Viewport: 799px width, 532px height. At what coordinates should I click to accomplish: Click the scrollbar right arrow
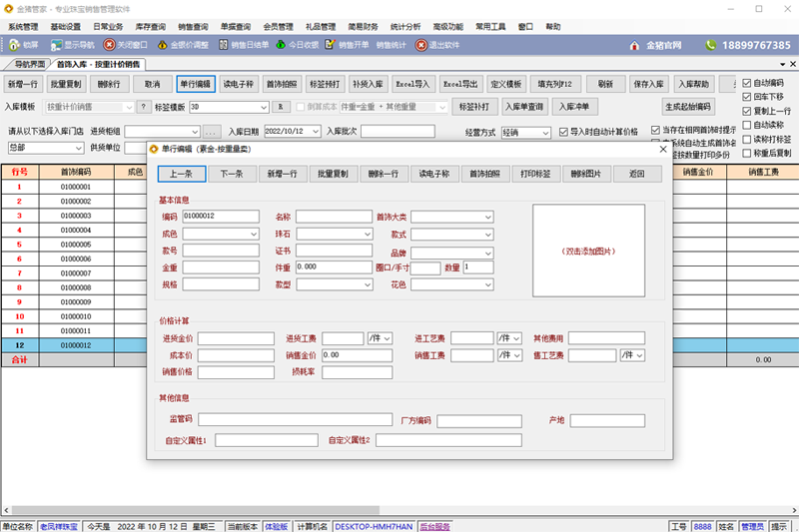pos(794,510)
